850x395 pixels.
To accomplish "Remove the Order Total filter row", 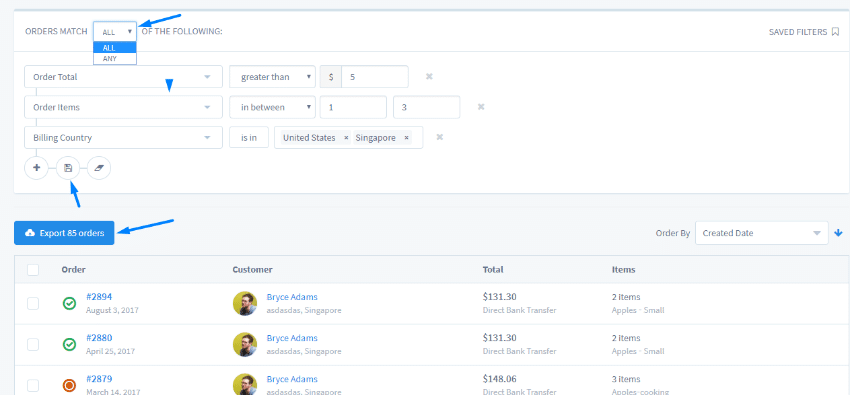I will [429, 76].
